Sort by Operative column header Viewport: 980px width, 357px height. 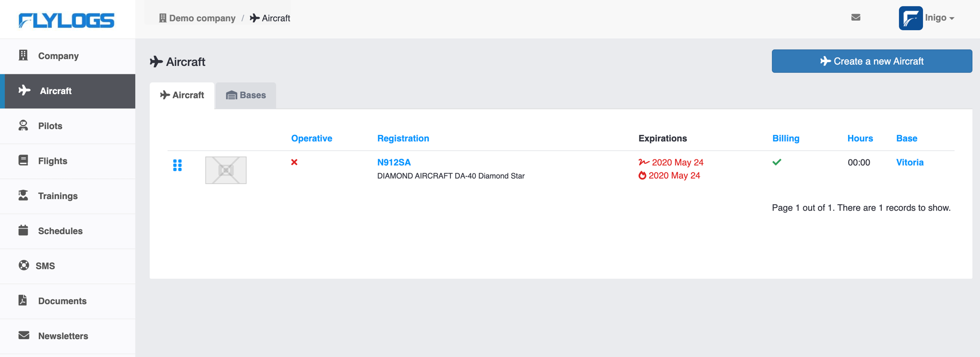[x=311, y=138]
